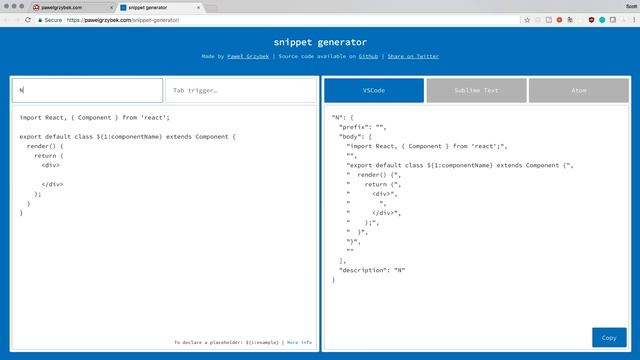
Task: Click into the snippet code editor area
Action: click(165, 227)
